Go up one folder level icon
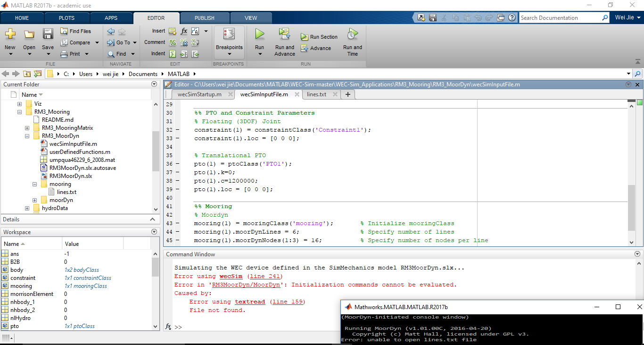The height and width of the screenshot is (345, 644). [26, 74]
